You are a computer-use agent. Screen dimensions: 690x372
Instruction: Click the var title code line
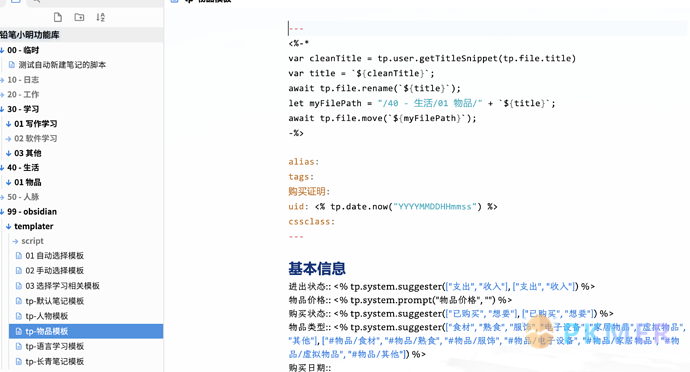[x=361, y=73]
